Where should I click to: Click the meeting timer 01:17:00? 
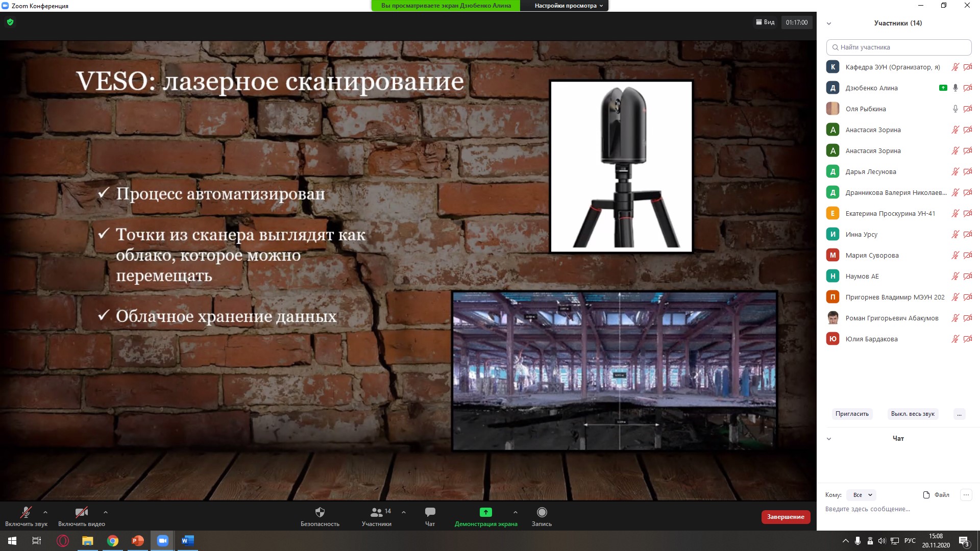[x=797, y=22]
